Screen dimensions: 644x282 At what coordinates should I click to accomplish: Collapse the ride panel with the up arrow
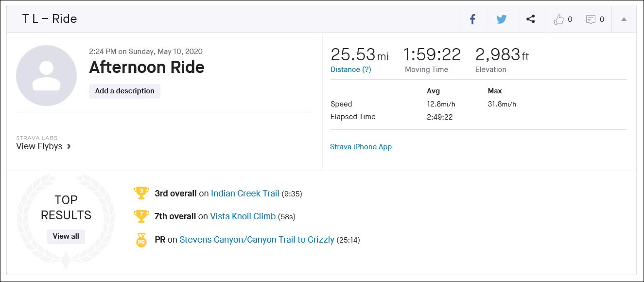pos(624,19)
